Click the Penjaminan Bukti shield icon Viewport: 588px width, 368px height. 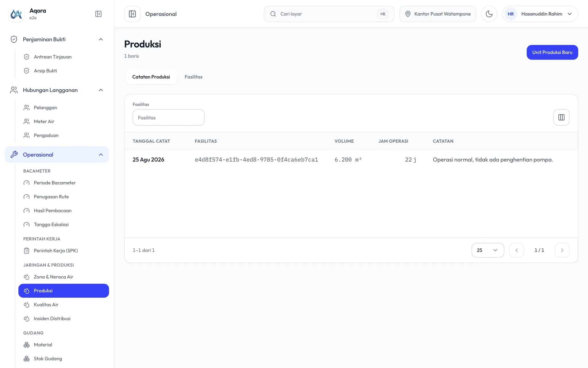tap(14, 39)
